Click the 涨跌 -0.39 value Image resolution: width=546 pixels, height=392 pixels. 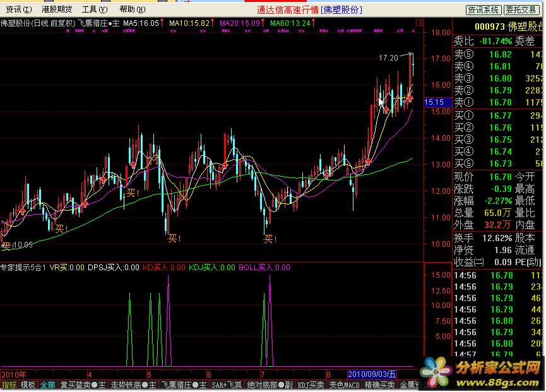[501, 189]
